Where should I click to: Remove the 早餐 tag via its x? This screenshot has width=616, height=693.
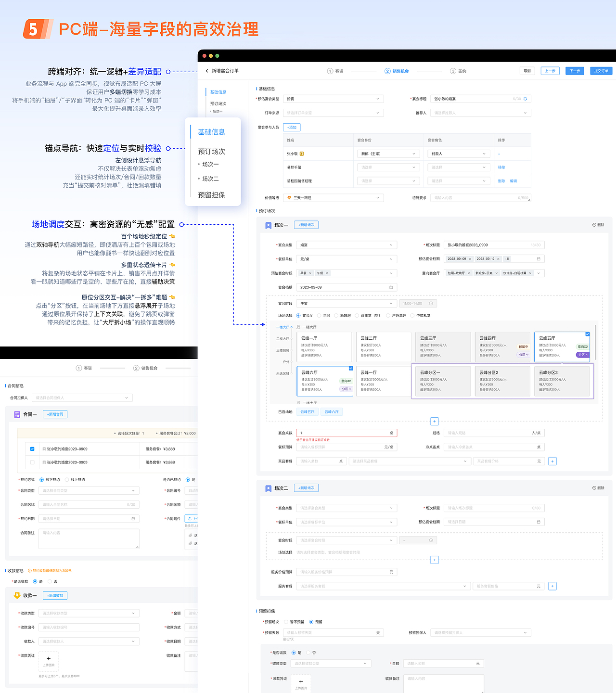tap(310, 273)
